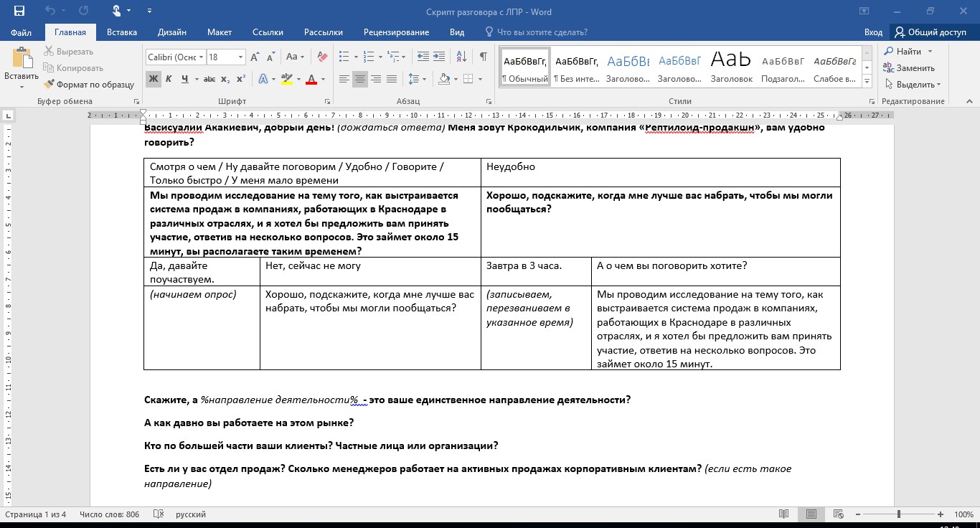Save the document with the floppy disk icon

click(19, 11)
